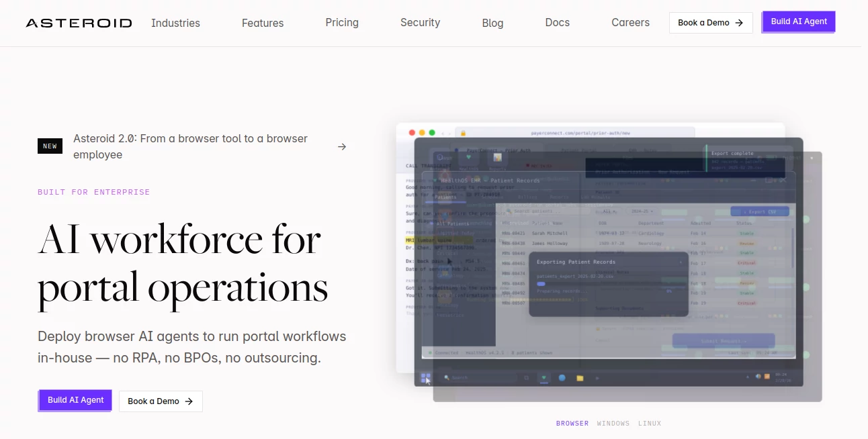Switch the demo to the LINUX tab

(x=650, y=424)
